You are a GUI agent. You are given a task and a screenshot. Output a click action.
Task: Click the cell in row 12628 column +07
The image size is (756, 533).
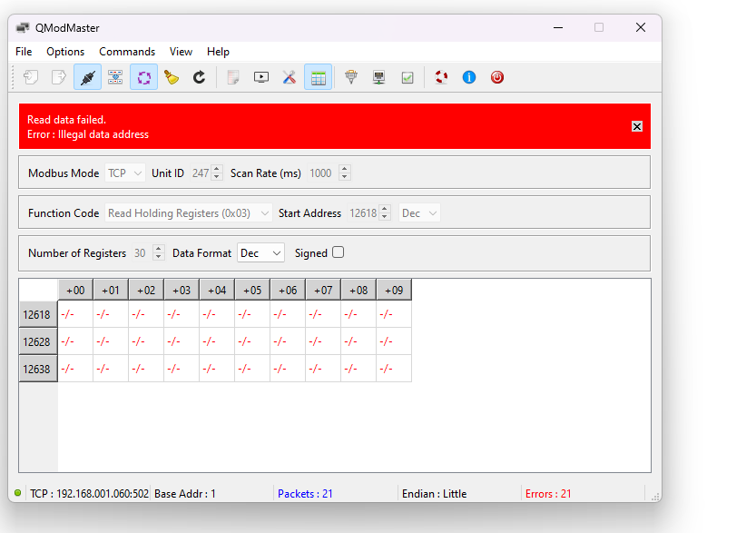[323, 341]
